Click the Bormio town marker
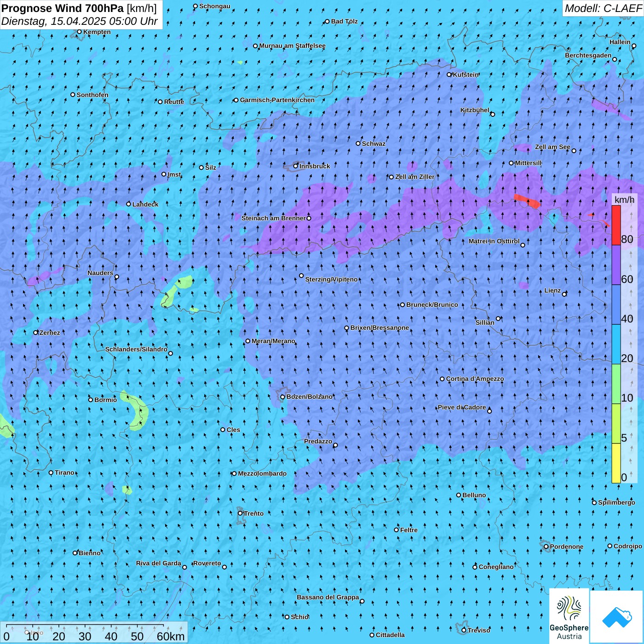644x644 pixels. pyautogui.click(x=91, y=400)
